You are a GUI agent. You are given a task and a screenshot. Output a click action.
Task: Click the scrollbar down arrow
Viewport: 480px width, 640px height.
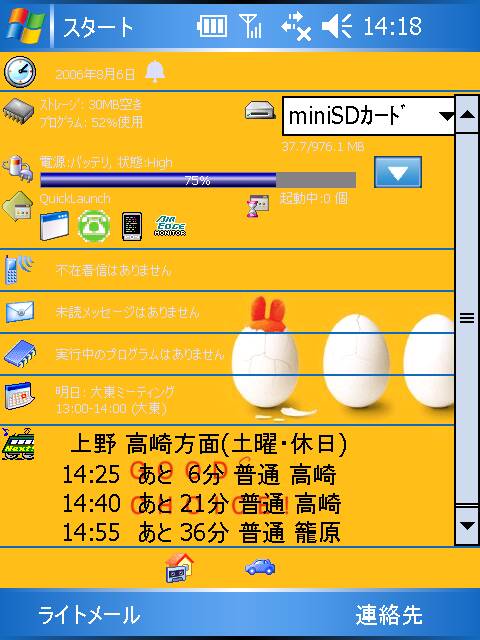point(467,526)
